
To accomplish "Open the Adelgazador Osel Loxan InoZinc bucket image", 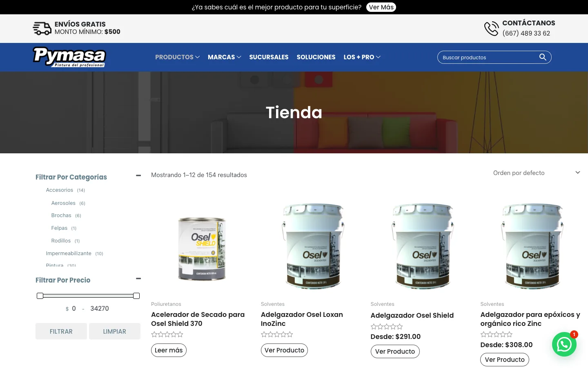I will tap(313, 246).
